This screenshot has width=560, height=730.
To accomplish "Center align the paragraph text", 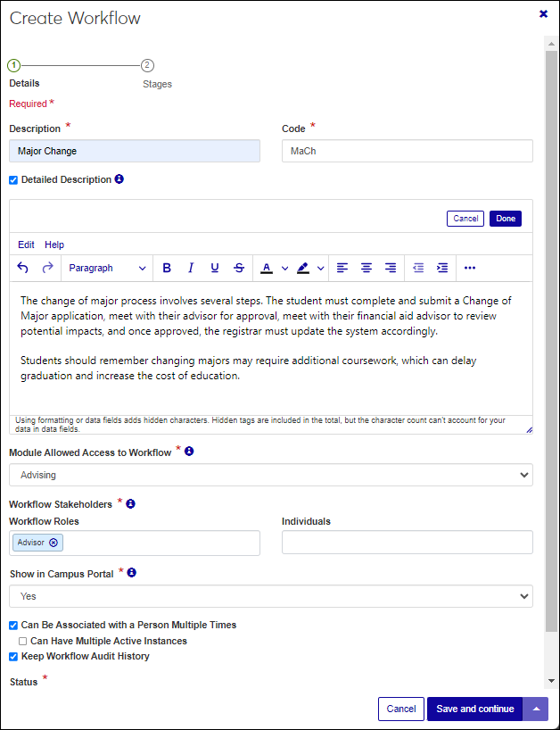I will pyautogui.click(x=366, y=268).
